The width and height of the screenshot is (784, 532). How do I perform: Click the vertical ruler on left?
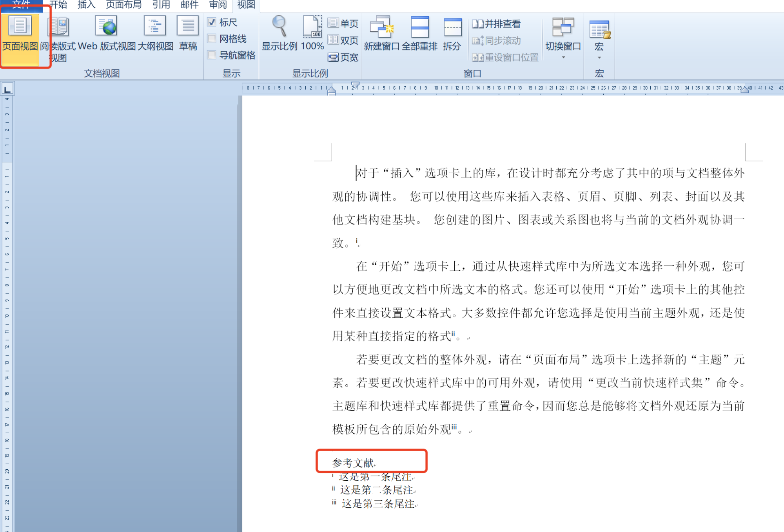click(7, 313)
